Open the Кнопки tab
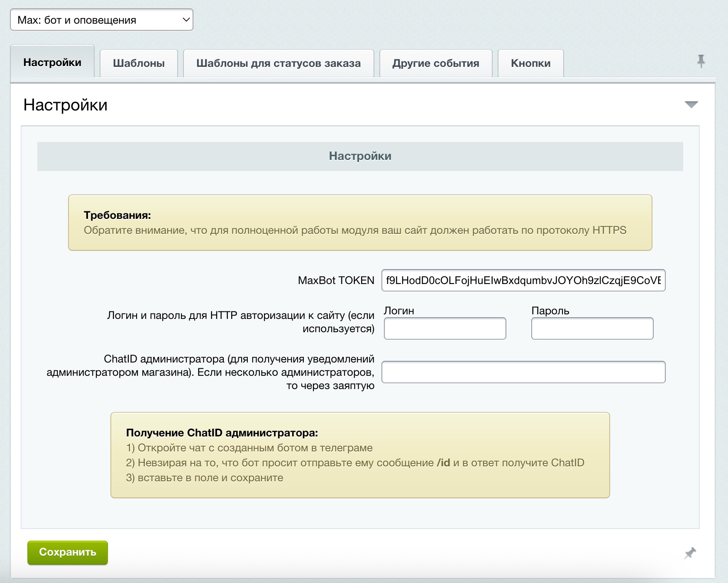This screenshot has height=583, width=728. click(x=530, y=64)
